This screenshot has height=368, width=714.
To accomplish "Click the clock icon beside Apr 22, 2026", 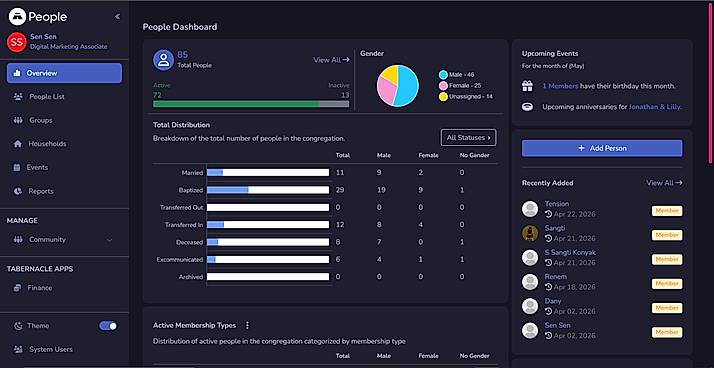I will [x=549, y=214].
